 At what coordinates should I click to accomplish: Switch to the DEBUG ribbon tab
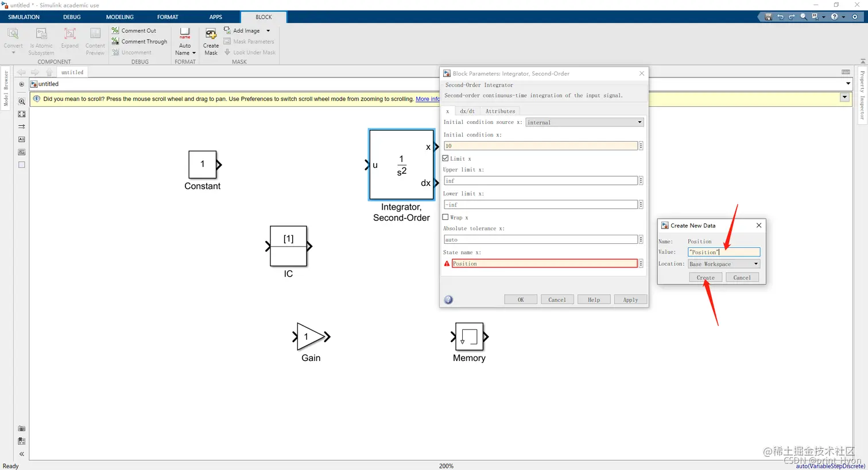coord(72,17)
